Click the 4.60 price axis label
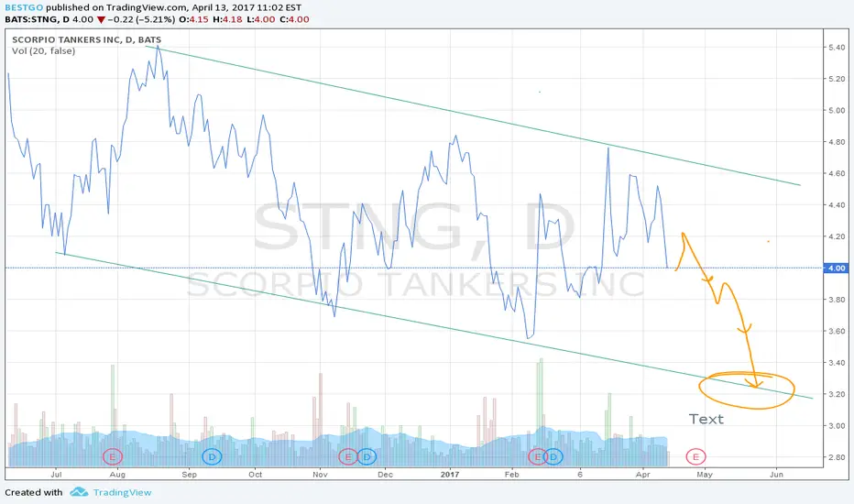 838,174
